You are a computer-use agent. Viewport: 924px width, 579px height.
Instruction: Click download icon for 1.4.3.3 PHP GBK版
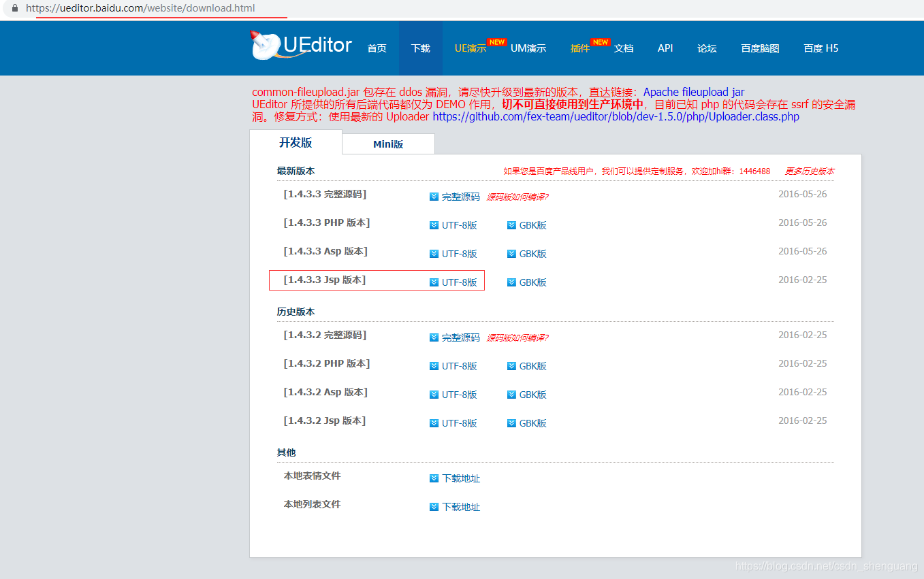pos(511,225)
